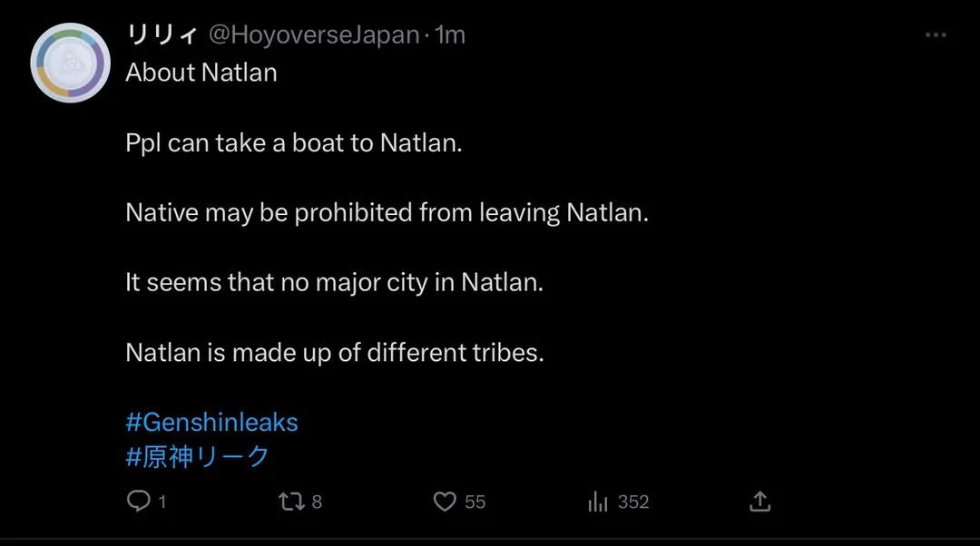
Task: Click the view count number 352
Action: click(633, 502)
